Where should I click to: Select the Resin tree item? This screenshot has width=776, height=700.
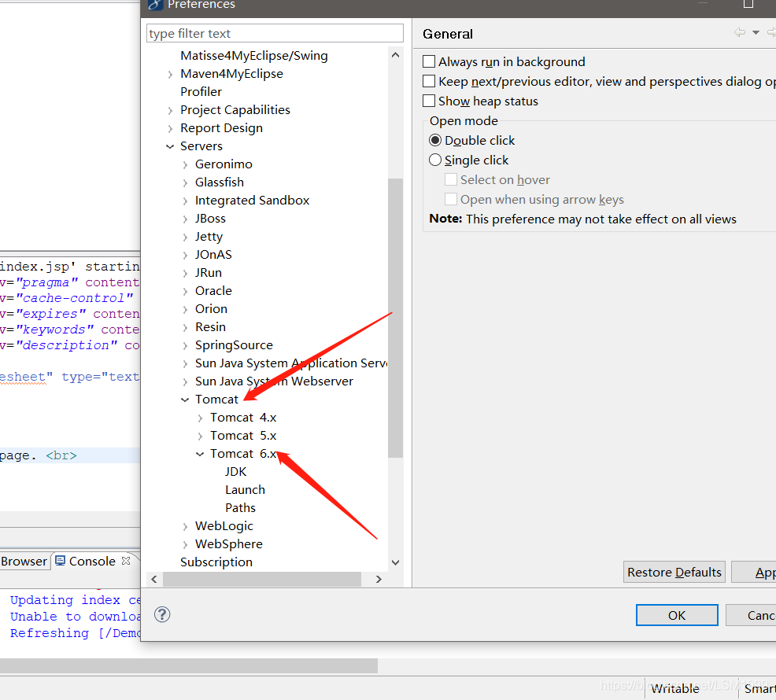point(210,327)
